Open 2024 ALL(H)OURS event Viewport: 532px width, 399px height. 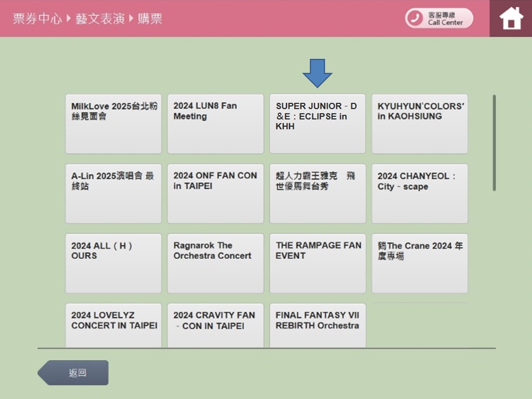(113, 263)
